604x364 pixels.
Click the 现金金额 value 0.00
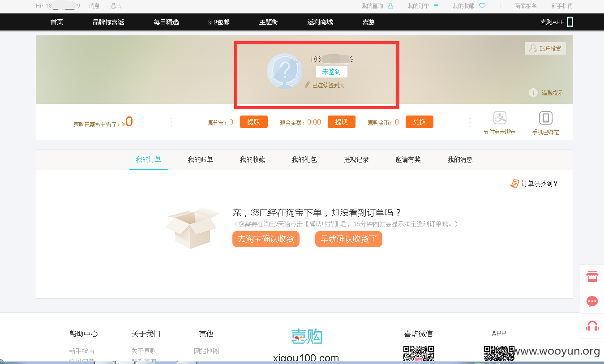314,122
